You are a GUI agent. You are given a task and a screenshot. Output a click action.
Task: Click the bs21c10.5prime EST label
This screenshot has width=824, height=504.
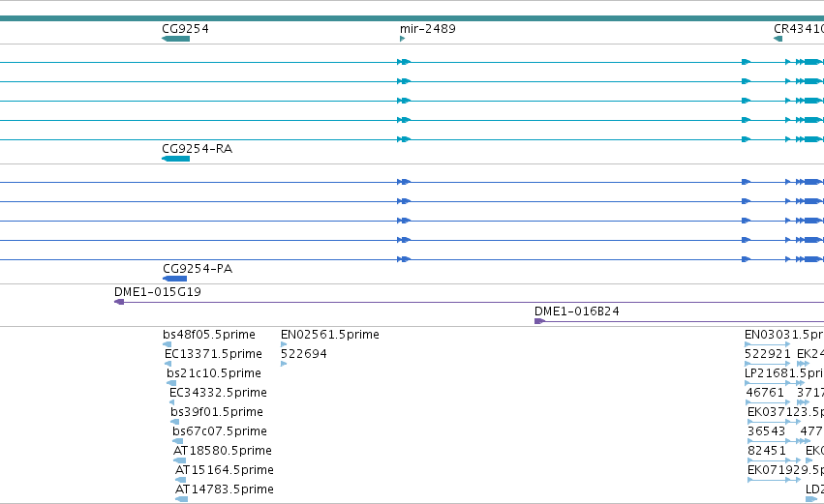(214, 373)
